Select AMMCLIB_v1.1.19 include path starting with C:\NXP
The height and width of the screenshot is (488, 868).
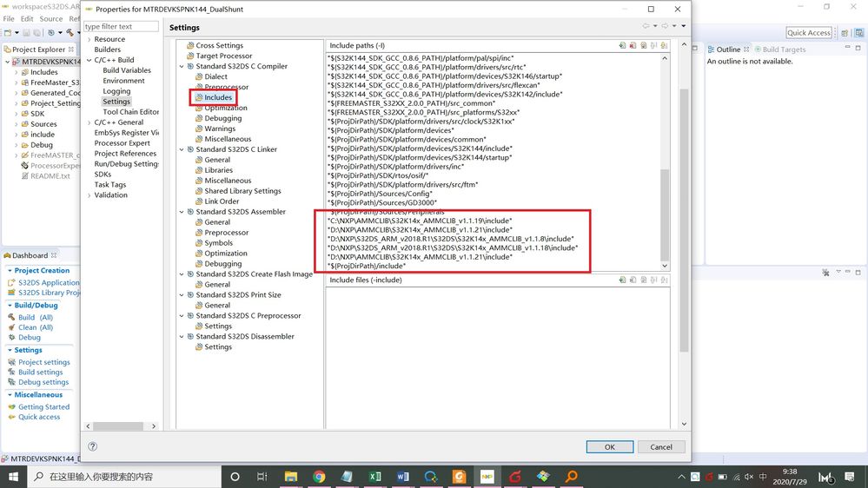pos(421,221)
